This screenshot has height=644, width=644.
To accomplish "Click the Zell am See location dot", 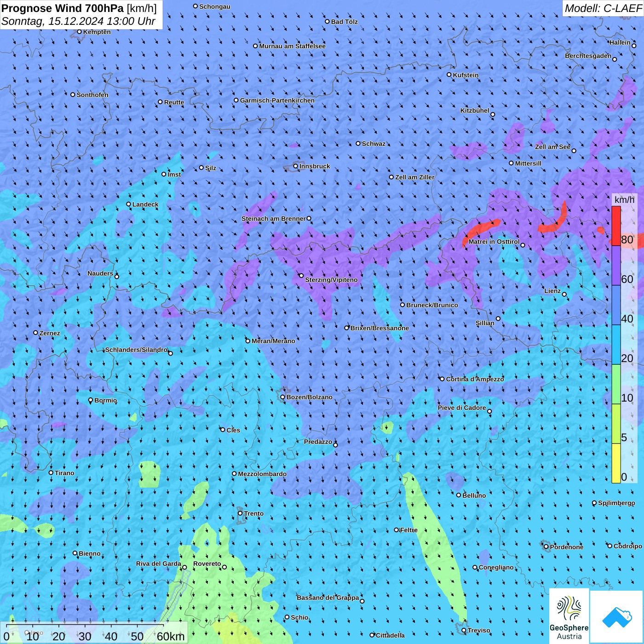I will point(574,151).
